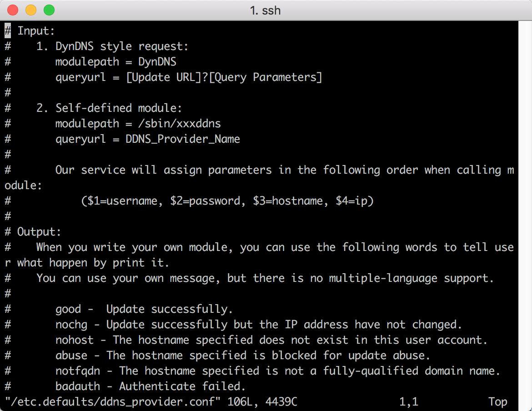Click the terminal's right-side scrollbar area
The width and height of the screenshot is (532, 411).
(525, 216)
